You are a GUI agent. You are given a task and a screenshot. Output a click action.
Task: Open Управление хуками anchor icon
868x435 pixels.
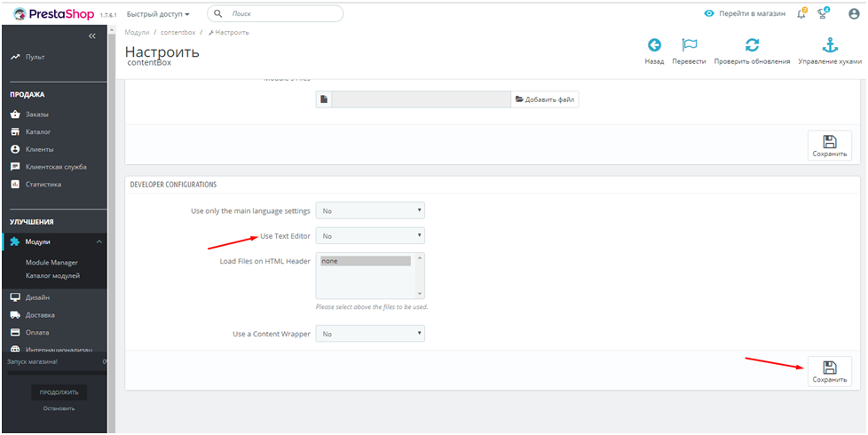click(830, 46)
